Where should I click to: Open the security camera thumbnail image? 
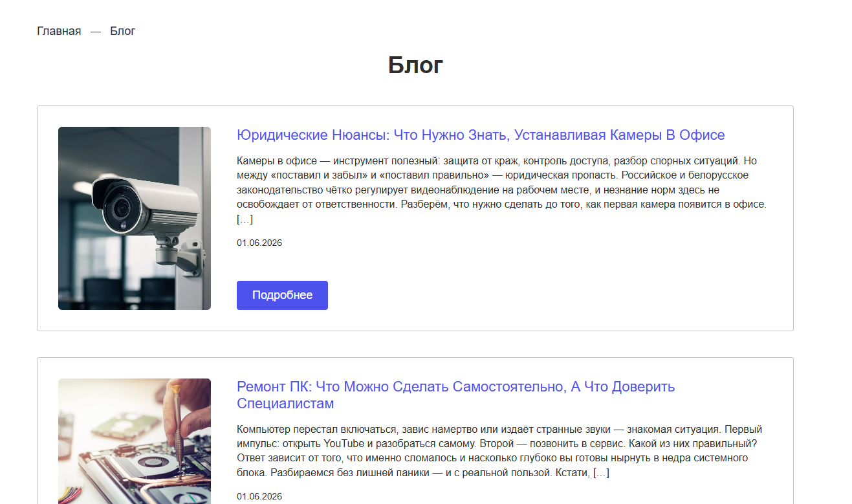135,218
